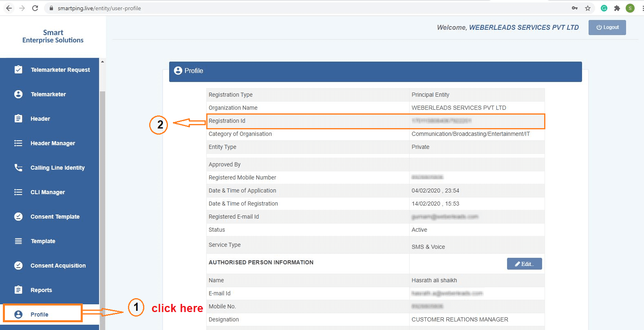644x330 pixels.
Task: Go to Template section in sidebar
Action: click(x=43, y=241)
